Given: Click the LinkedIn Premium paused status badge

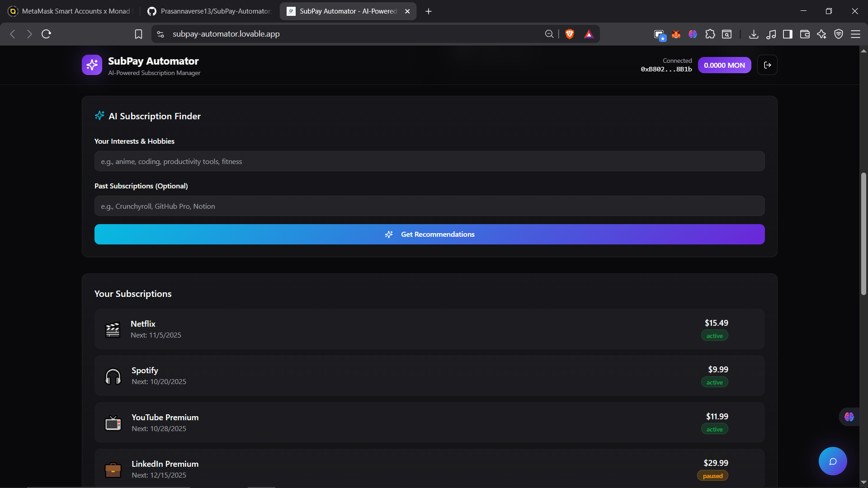Looking at the screenshot, I should [712, 476].
